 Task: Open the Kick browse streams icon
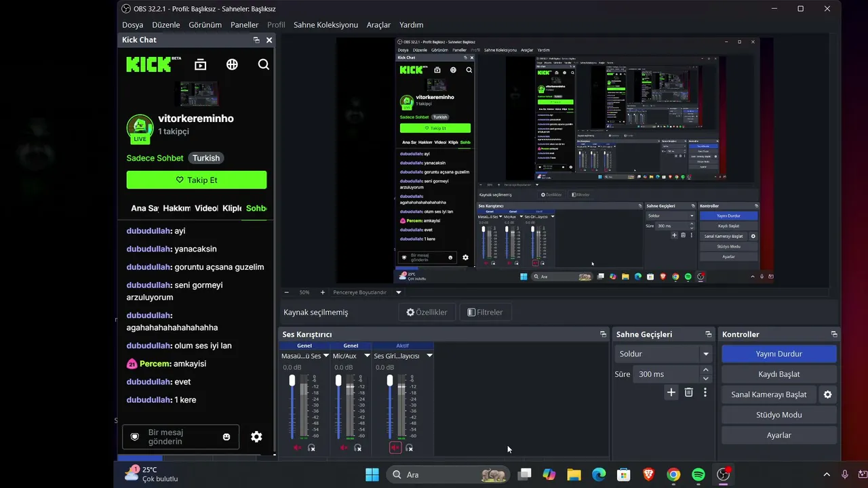point(200,64)
